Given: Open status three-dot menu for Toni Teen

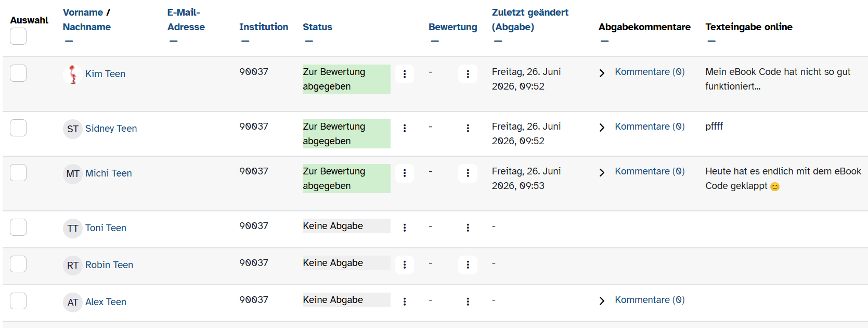Looking at the screenshot, I should pyautogui.click(x=405, y=228).
